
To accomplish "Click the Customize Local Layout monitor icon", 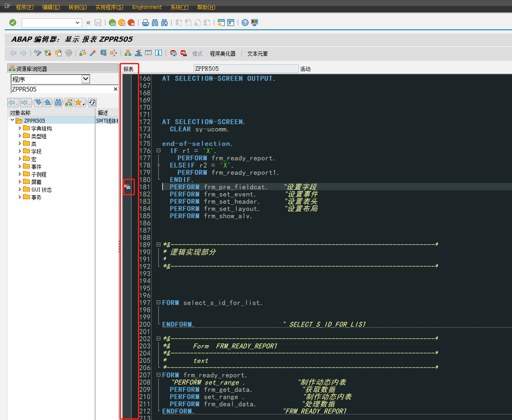I will 254,23.
